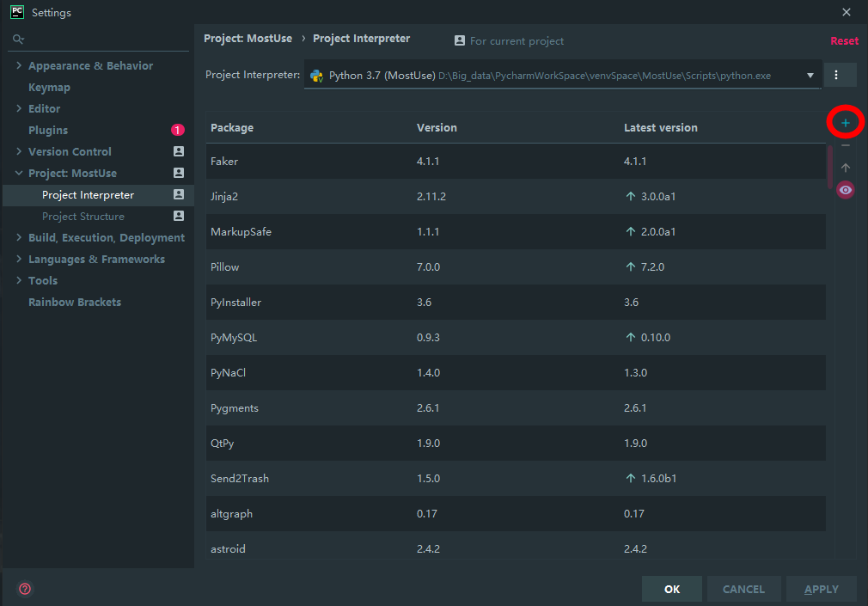Open the Keymap settings page
This screenshot has height=606, width=868.
click(49, 87)
